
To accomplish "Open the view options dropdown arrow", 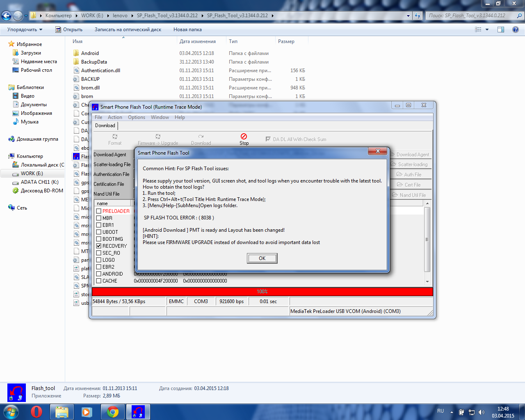I will coord(487,30).
